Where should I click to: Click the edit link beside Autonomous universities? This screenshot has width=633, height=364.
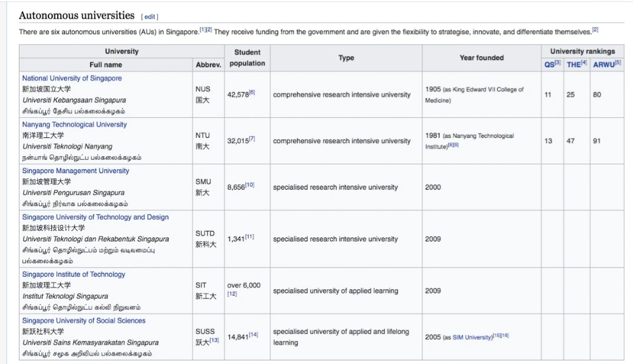[x=150, y=17]
